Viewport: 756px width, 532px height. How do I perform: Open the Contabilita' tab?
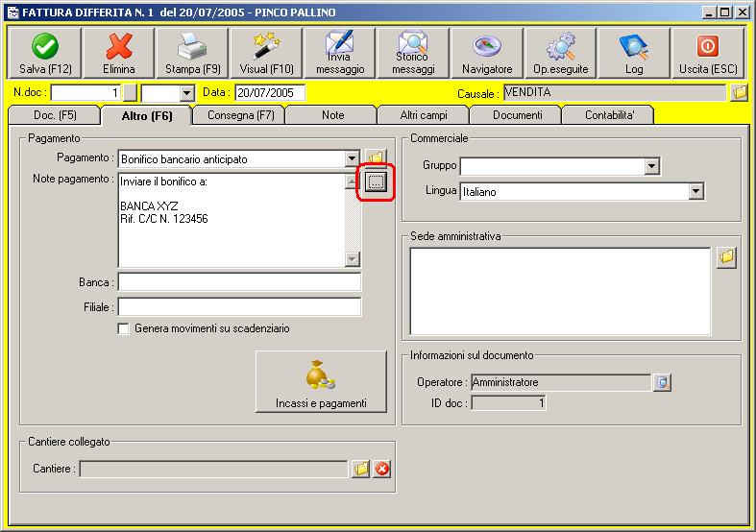pos(609,115)
